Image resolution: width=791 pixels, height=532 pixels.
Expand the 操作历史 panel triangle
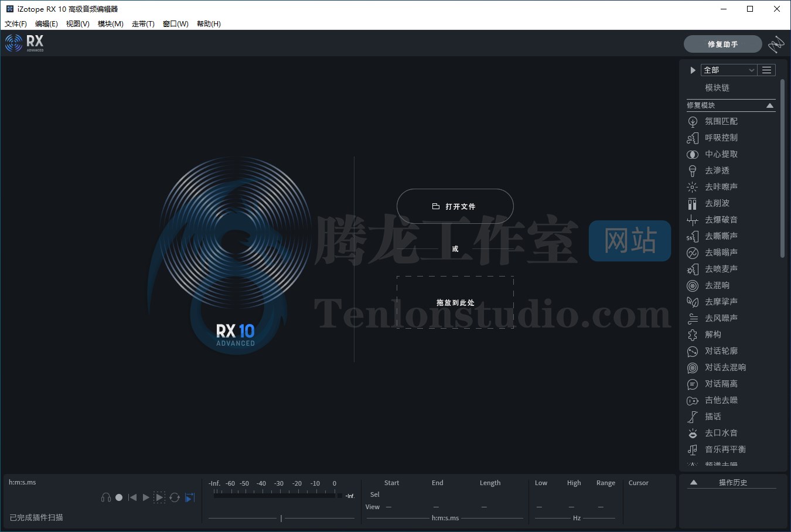(x=694, y=483)
